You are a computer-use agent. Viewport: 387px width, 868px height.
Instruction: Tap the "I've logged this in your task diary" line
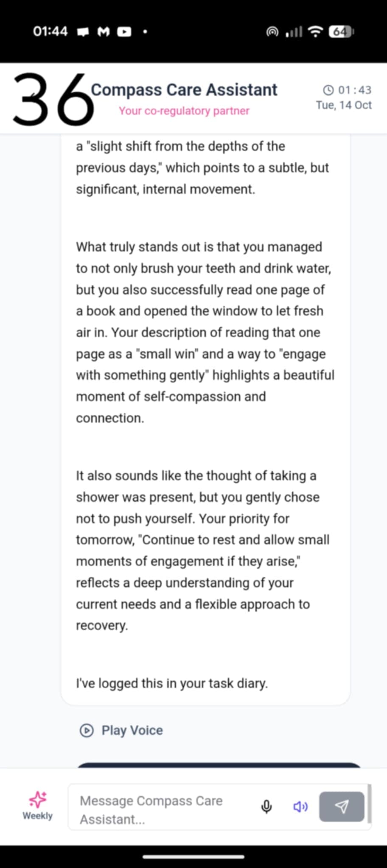click(172, 683)
